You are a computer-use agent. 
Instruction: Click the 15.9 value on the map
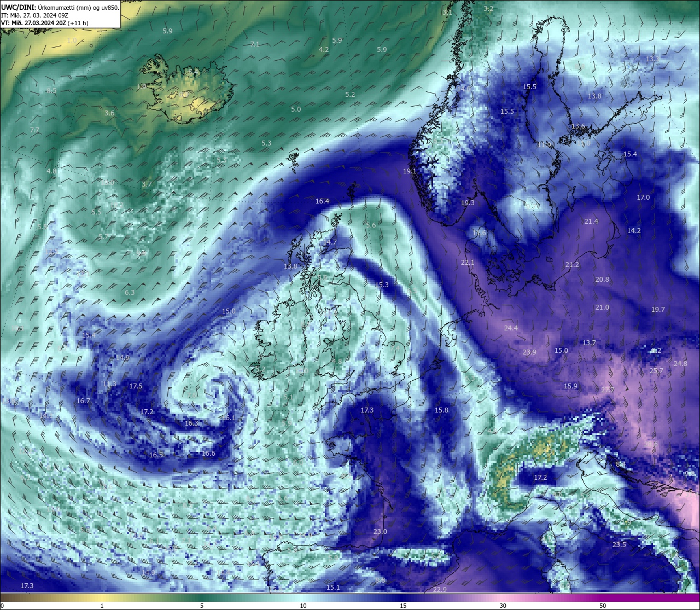pyautogui.click(x=570, y=386)
